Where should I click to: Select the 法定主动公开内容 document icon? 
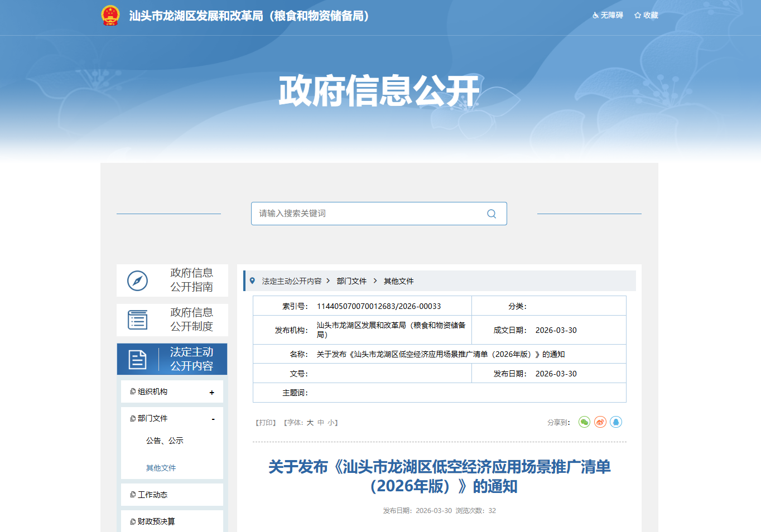(x=137, y=360)
